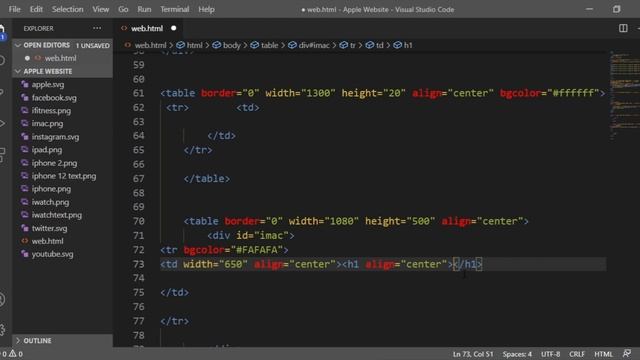Select web.html in Apple Website folder

coord(62,241)
